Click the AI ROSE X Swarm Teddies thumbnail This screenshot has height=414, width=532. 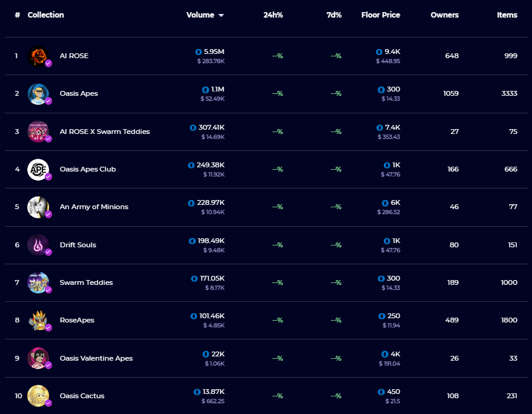(39, 131)
